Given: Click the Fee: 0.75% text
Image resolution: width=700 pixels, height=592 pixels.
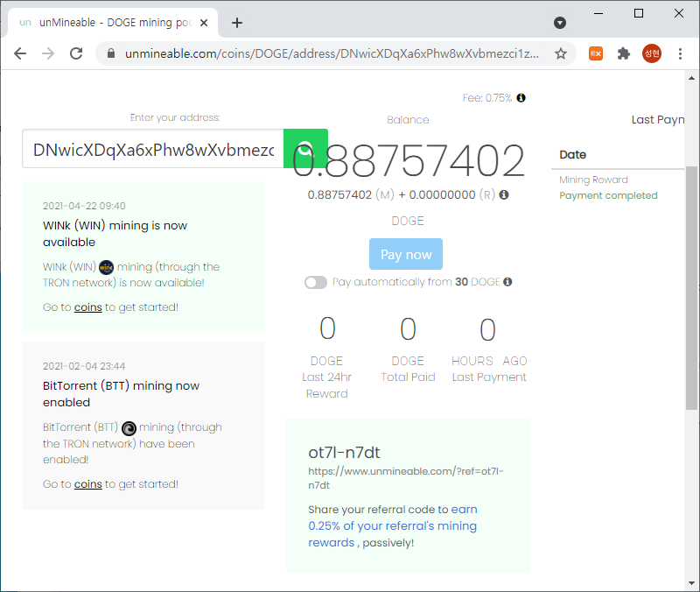Looking at the screenshot, I should (x=487, y=98).
